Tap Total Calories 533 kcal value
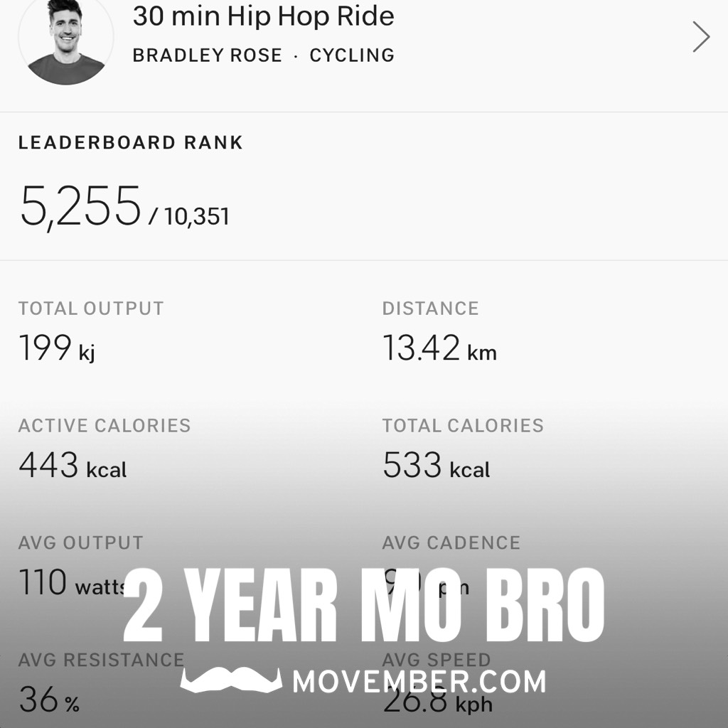The image size is (728, 728). tap(436, 465)
